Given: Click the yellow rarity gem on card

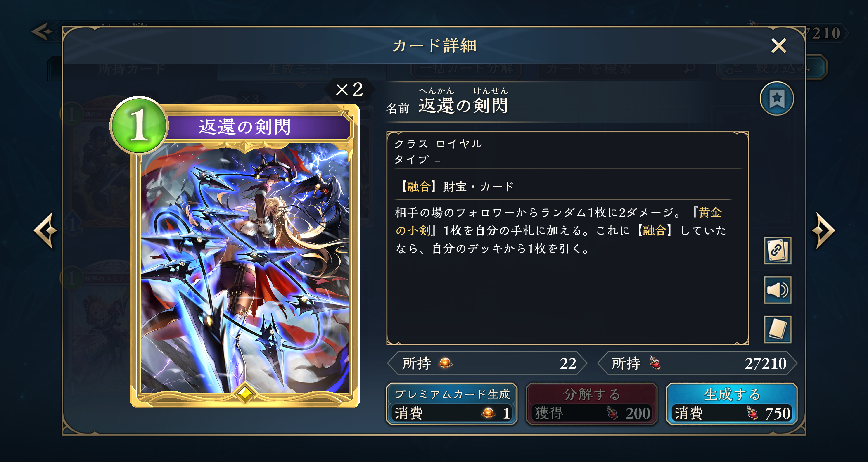Looking at the screenshot, I should 245,393.
